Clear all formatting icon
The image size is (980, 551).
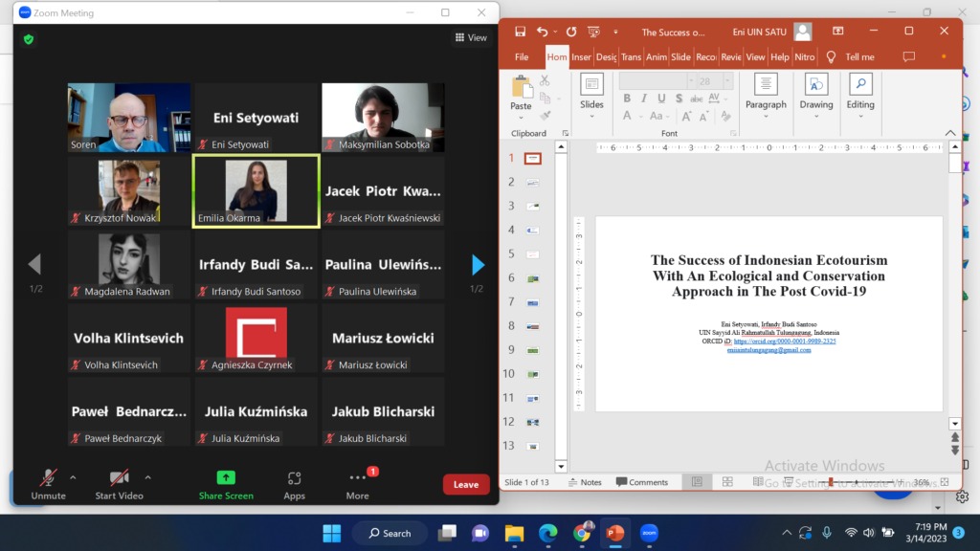coord(725,116)
